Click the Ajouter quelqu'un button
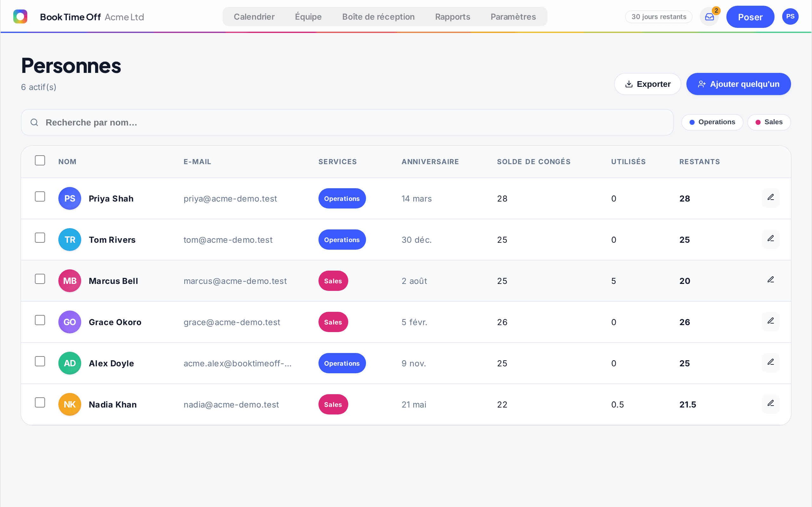 (x=738, y=84)
